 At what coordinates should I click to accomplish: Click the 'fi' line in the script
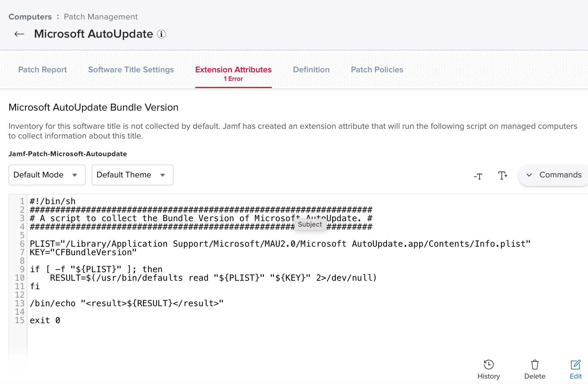pyautogui.click(x=35, y=286)
